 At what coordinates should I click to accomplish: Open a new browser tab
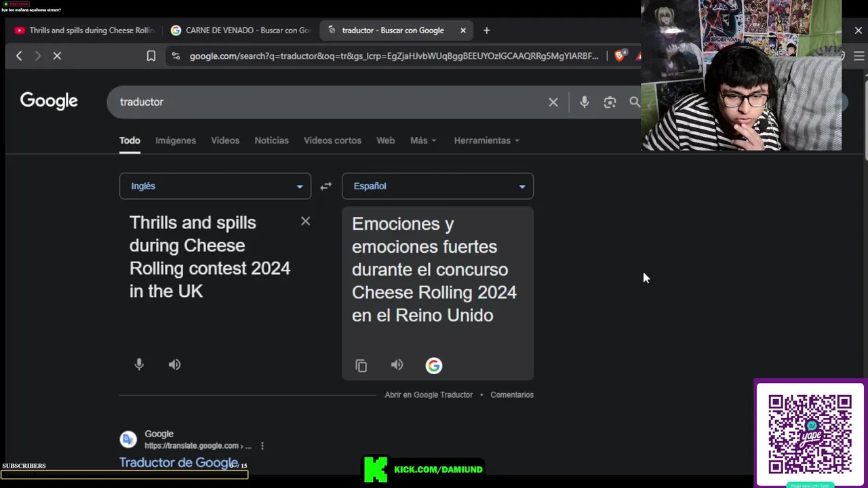[x=486, y=30]
